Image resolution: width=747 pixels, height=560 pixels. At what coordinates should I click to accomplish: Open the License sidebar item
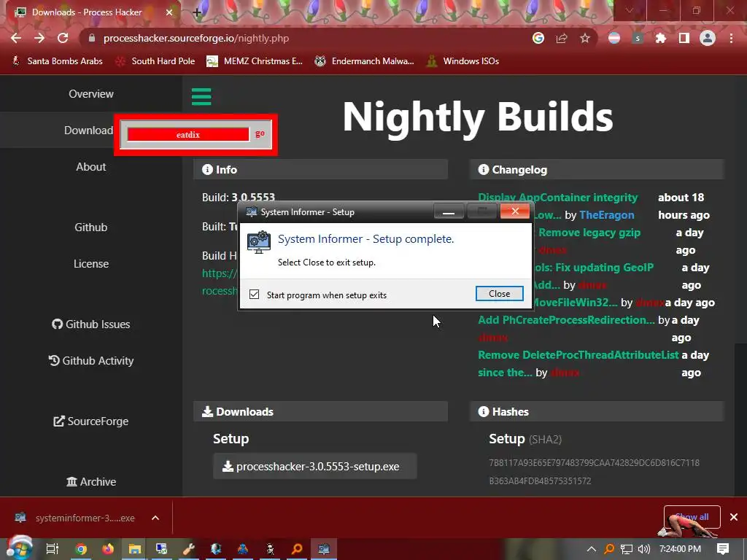pyautogui.click(x=91, y=264)
